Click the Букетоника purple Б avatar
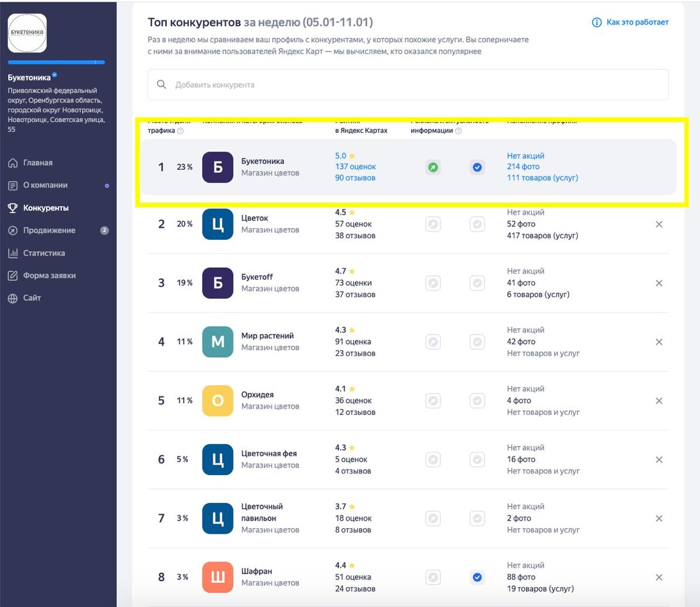The height and width of the screenshot is (607, 700). [x=218, y=167]
